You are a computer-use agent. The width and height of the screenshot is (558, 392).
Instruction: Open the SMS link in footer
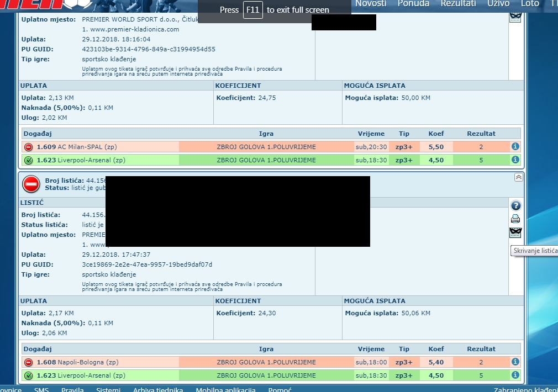(41, 389)
